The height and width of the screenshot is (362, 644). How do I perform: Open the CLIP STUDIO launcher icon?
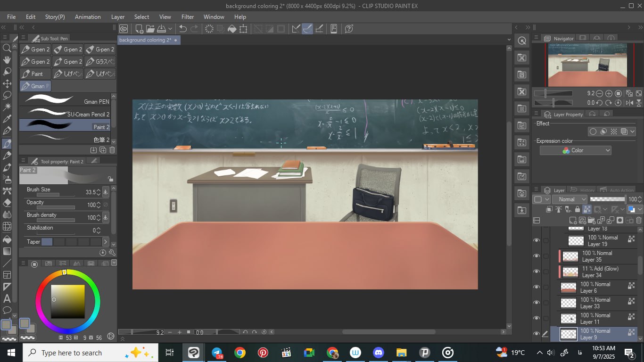coord(124,29)
